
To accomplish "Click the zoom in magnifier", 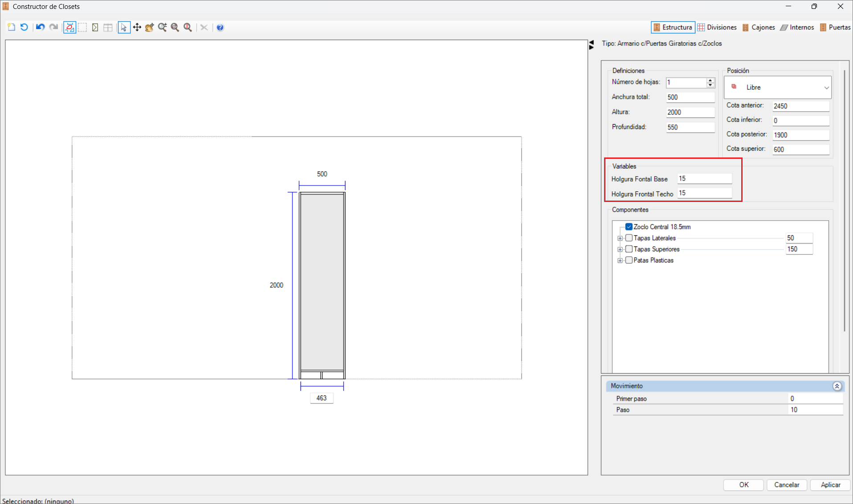I will point(162,28).
